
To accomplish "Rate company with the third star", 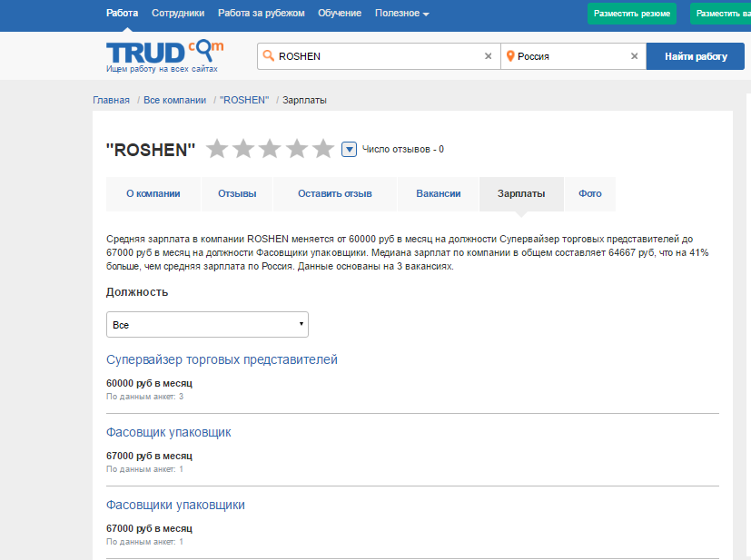I will click(x=270, y=149).
